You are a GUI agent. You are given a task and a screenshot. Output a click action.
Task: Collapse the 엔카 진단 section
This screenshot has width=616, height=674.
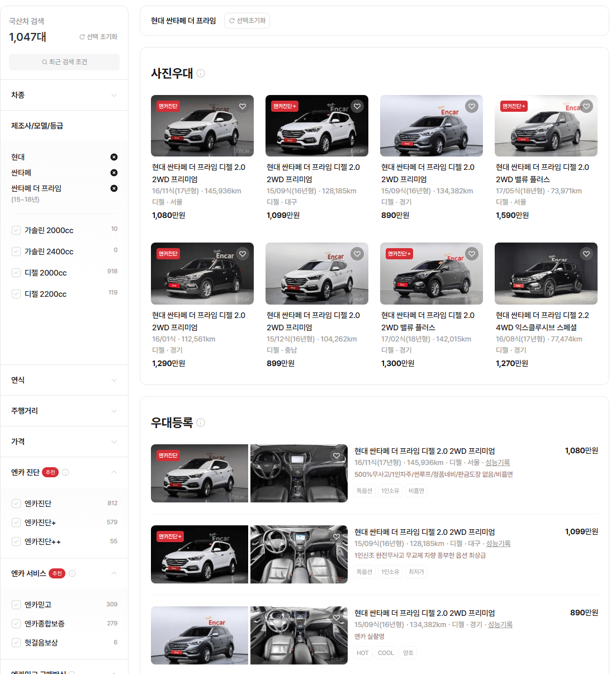click(x=114, y=472)
